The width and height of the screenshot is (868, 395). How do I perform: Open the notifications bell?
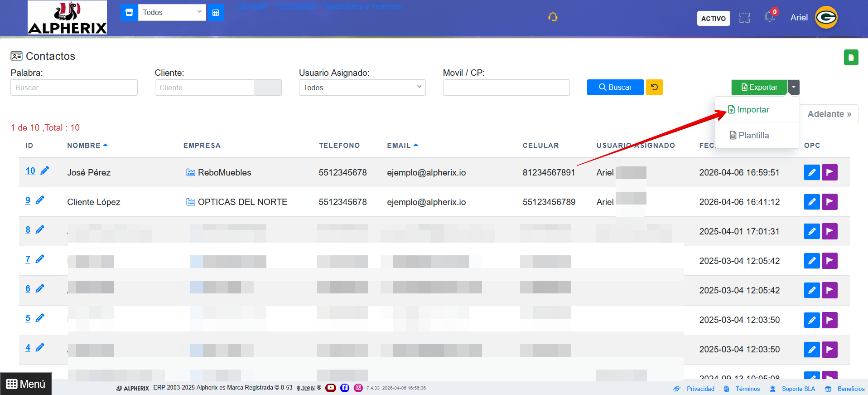tap(769, 17)
